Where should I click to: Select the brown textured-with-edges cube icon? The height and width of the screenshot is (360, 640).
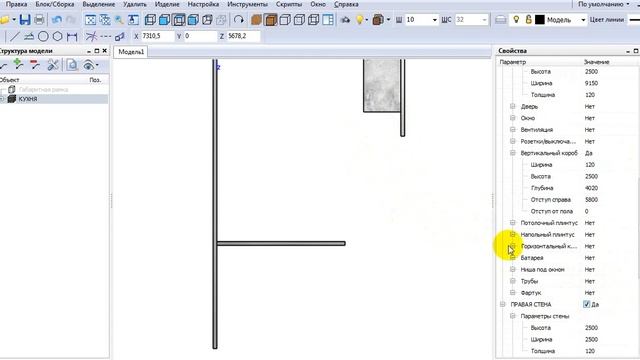coord(270,20)
